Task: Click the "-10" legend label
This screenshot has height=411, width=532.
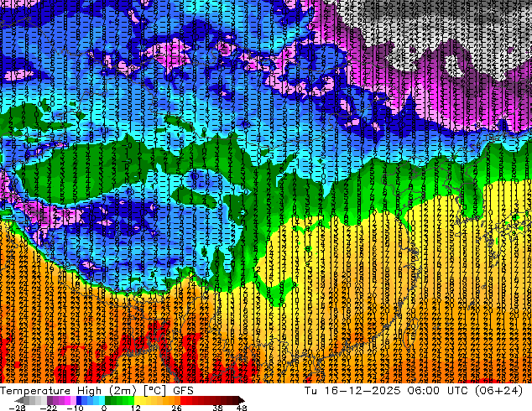Action: pos(75,408)
